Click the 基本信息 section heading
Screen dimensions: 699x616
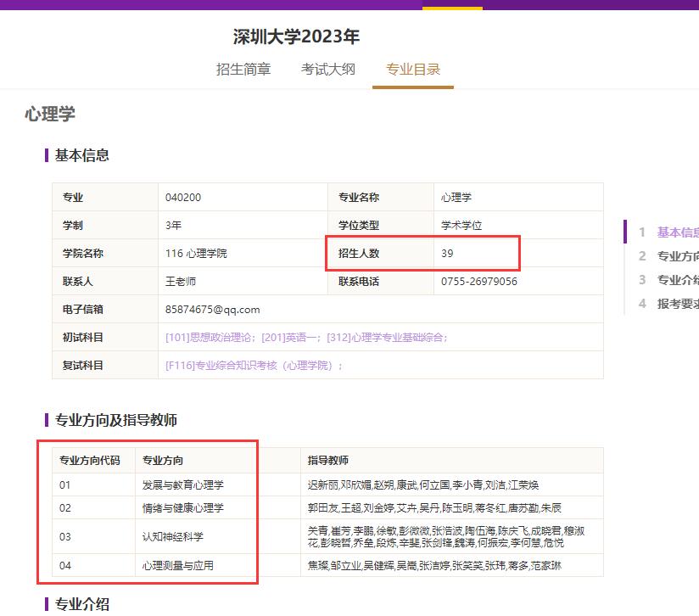82,155
